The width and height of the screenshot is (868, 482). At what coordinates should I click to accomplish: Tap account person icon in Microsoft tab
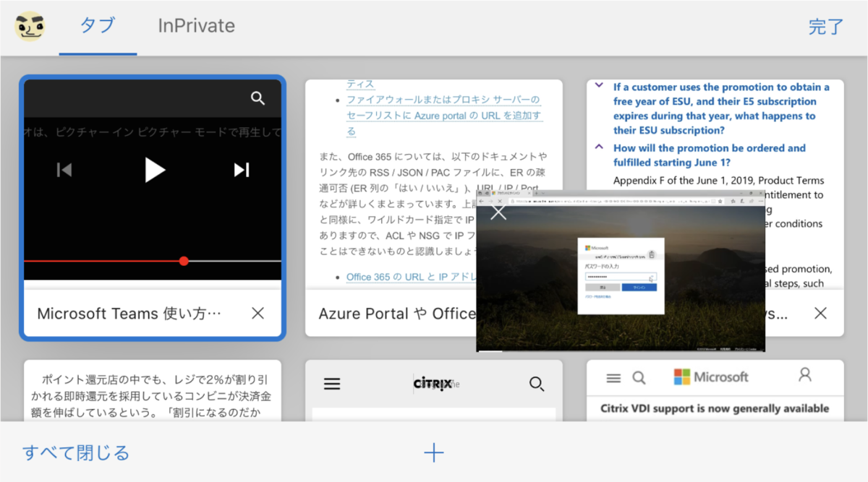tap(804, 375)
